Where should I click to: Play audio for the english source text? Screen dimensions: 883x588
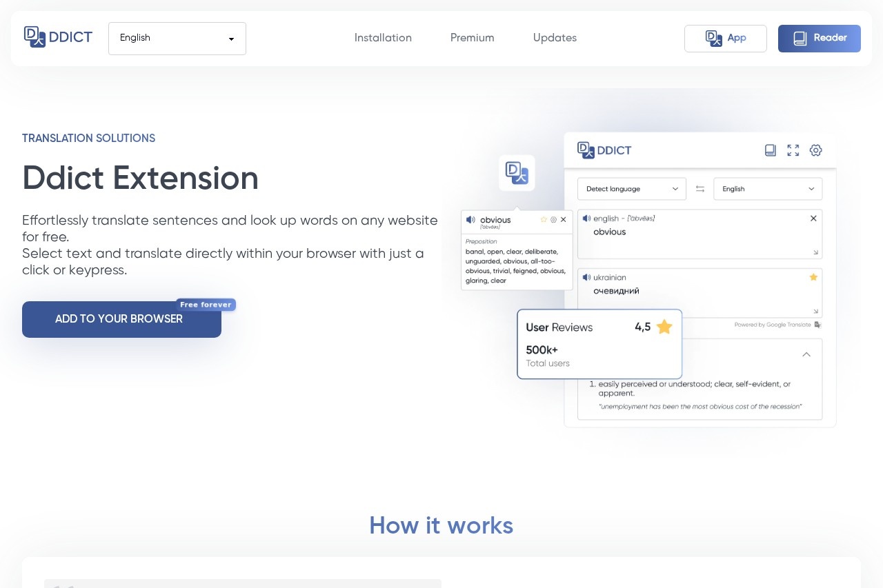(x=586, y=219)
